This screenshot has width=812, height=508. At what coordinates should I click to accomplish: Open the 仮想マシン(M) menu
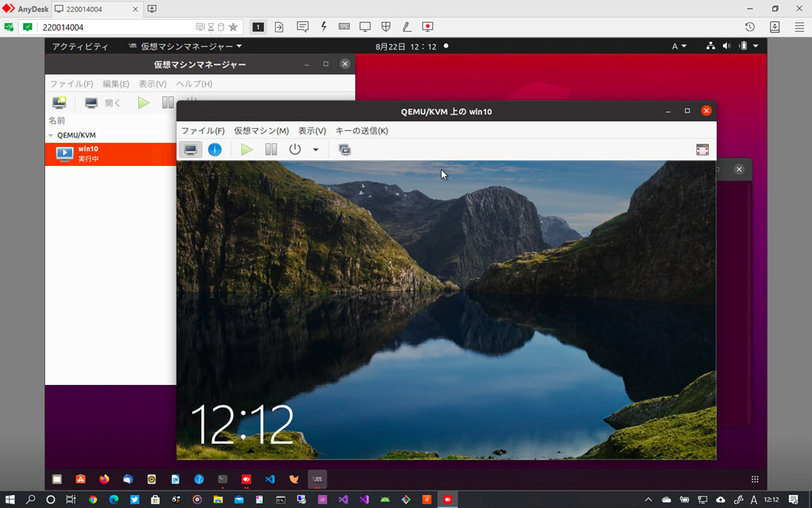pos(261,131)
